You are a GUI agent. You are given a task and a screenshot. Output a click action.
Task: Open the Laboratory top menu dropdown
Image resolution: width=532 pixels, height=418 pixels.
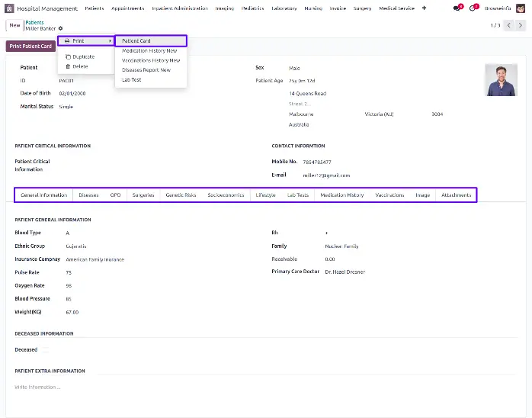[x=284, y=8]
